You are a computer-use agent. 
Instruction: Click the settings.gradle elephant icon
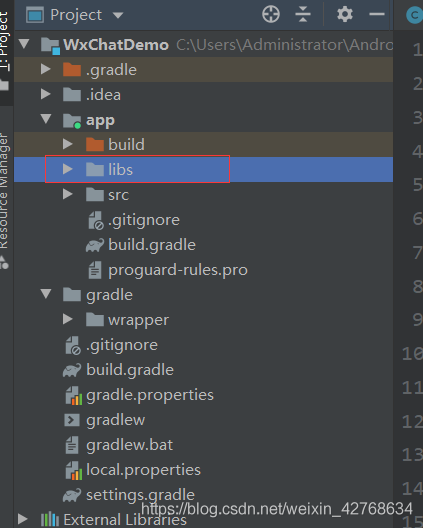[72, 495]
